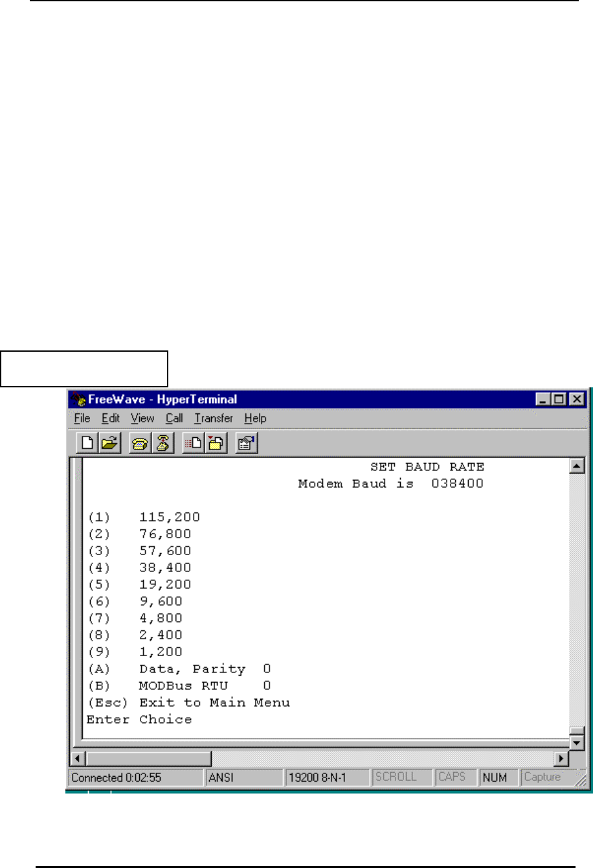Viewport: 593px width, 868px height.
Task: Click the Open file toolbar icon
Action: pos(110,444)
